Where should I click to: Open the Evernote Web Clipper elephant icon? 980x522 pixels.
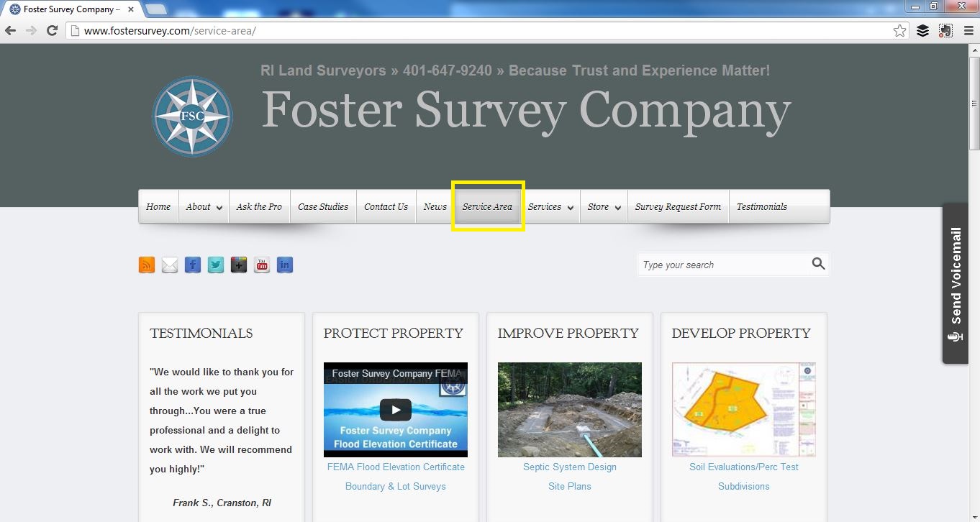945,31
